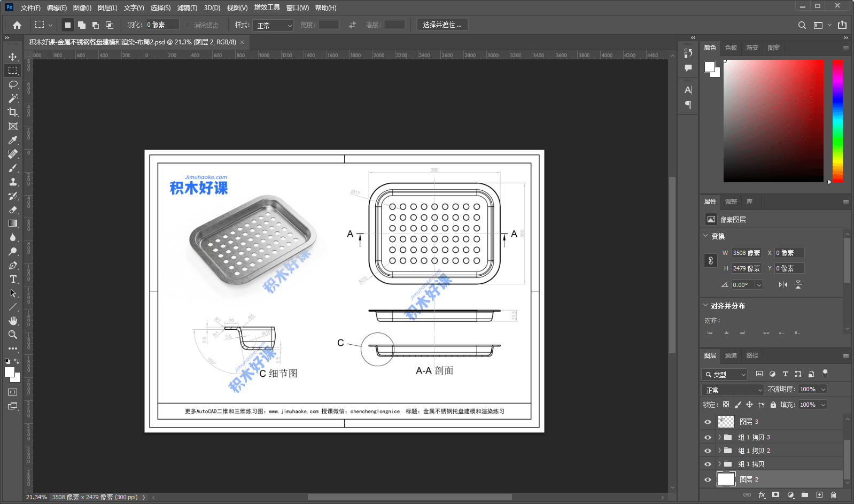Open the layer blend mode dropdown 正常
Screen dimensions: 854x504
732,390
